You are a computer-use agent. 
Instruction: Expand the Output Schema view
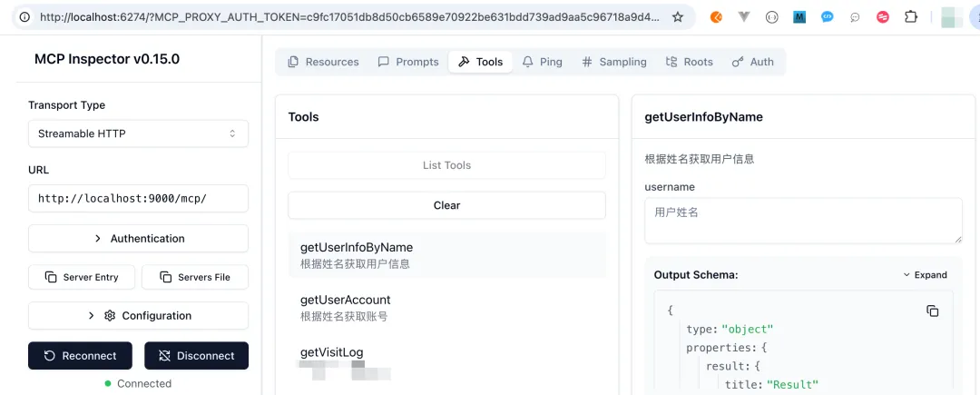[925, 275]
